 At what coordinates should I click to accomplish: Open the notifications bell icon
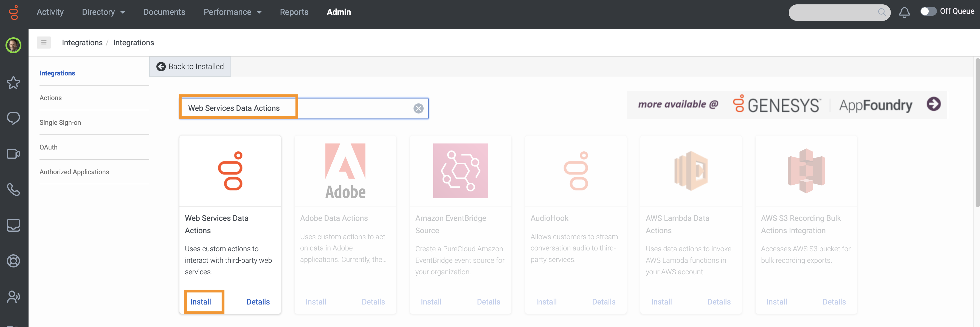(x=904, y=12)
